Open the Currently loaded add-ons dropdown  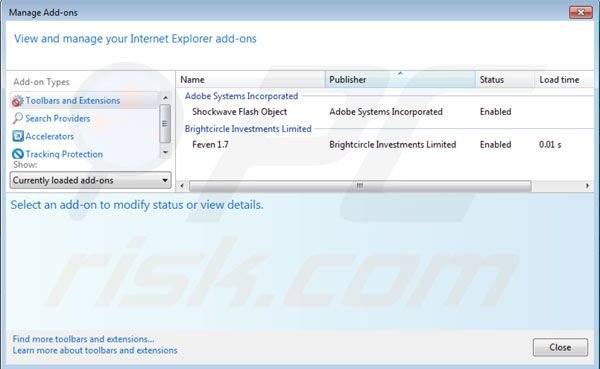(x=90, y=180)
